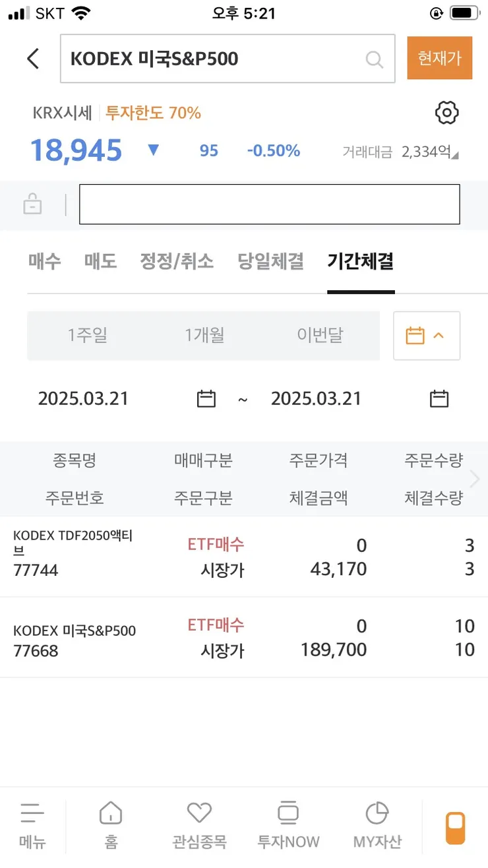The width and height of the screenshot is (488, 868).
Task: Go to 홈 via house icon
Action: [x=111, y=813]
